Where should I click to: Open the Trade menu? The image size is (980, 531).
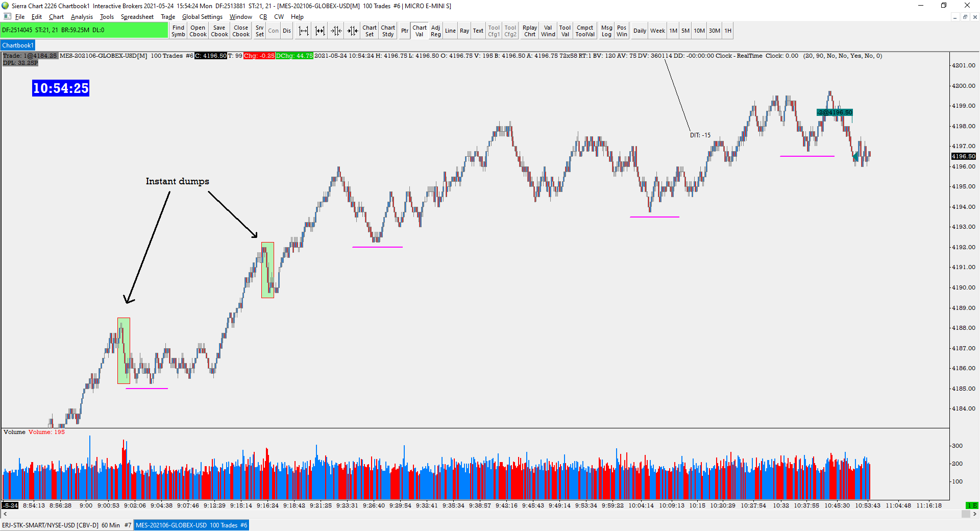(x=168, y=17)
